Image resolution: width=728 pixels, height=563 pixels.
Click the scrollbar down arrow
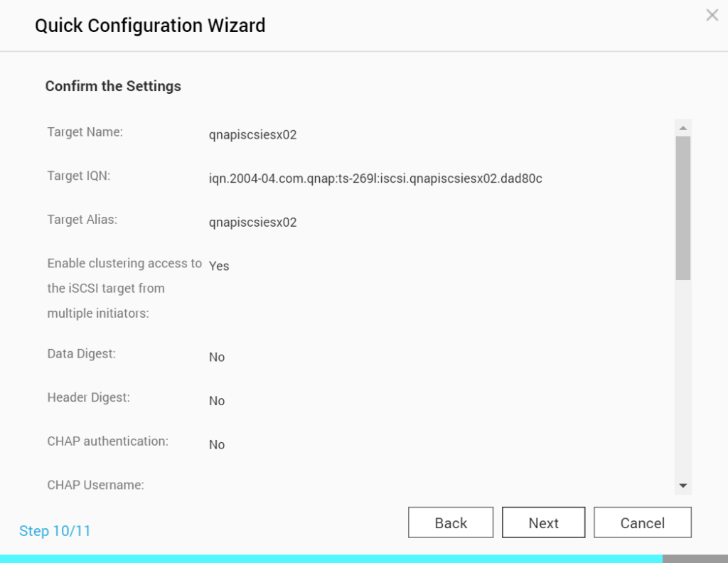[682, 486]
